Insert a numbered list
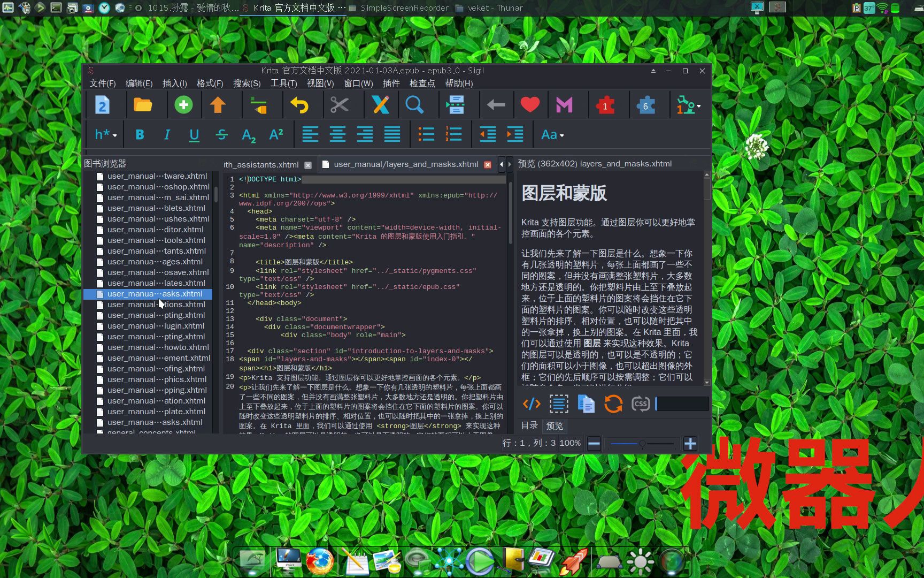The width and height of the screenshot is (924, 578). click(x=453, y=134)
